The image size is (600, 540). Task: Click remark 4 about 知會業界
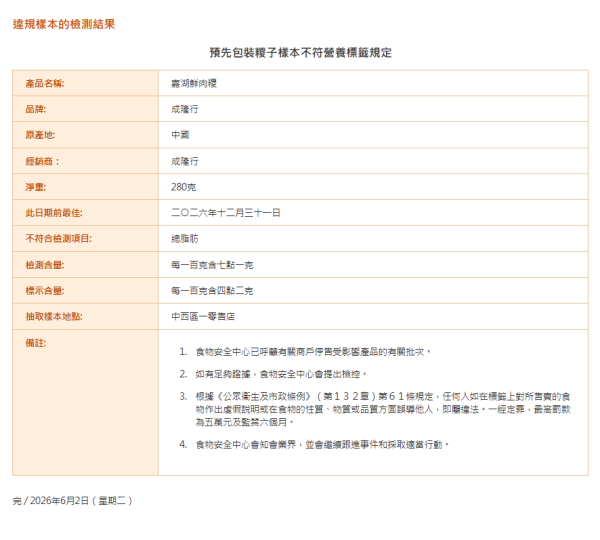coord(322,444)
